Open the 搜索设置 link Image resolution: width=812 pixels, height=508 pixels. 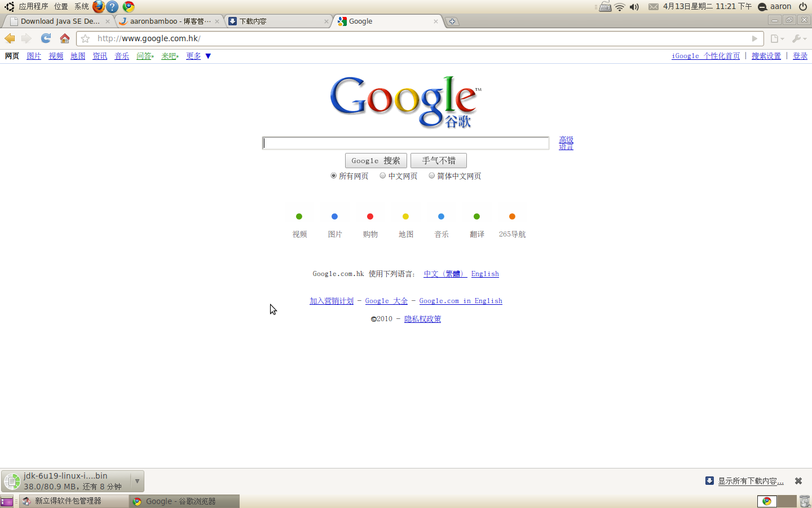pyautogui.click(x=766, y=56)
